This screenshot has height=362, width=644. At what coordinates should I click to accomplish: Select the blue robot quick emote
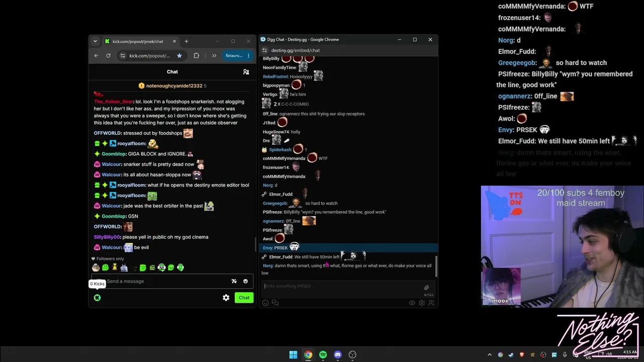tap(124, 267)
